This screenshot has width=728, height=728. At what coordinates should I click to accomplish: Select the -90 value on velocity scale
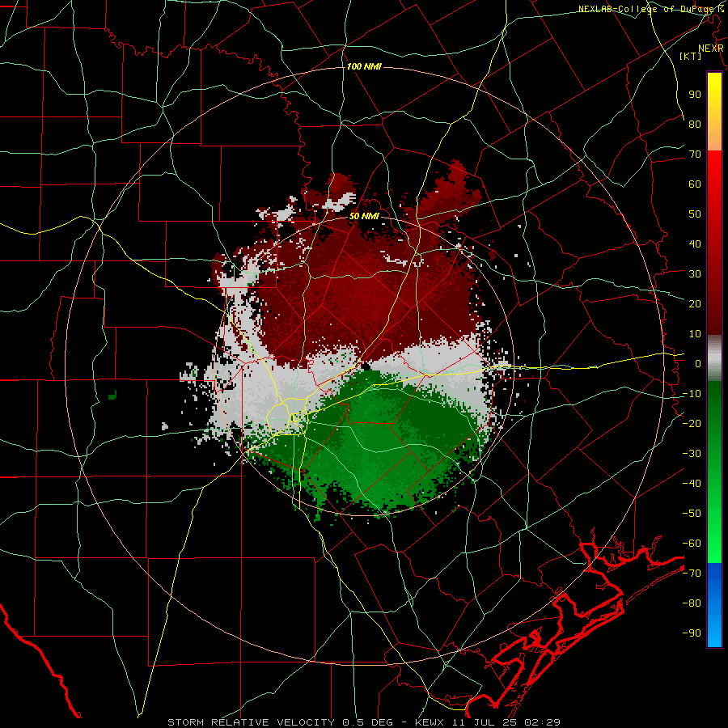coord(692,633)
